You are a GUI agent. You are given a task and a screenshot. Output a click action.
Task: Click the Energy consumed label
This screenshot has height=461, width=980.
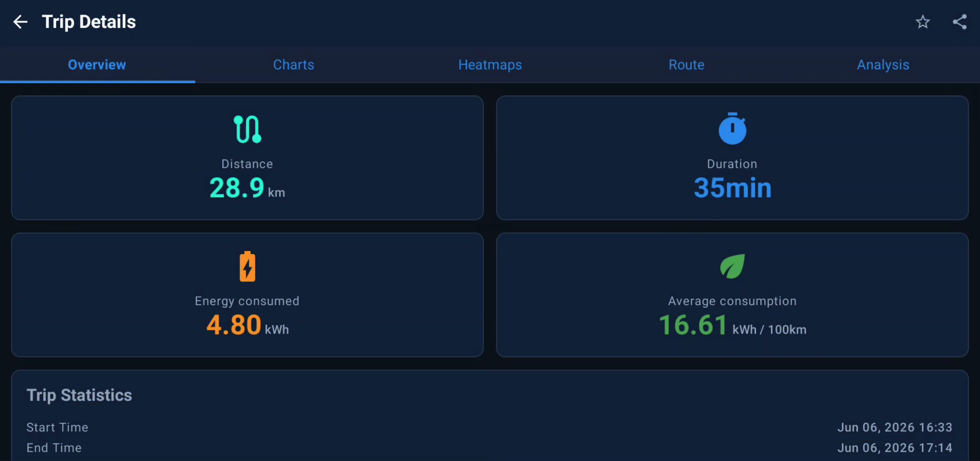pyautogui.click(x=247, y=301)
